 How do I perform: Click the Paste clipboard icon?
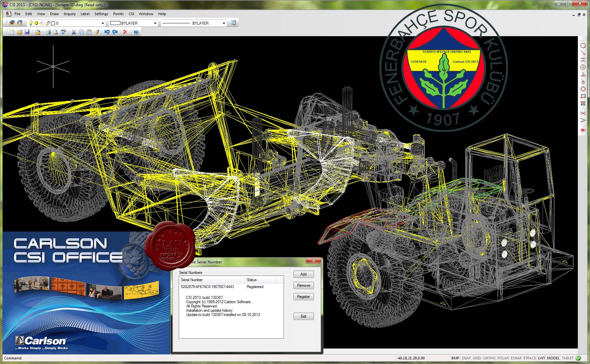point(89,32)
